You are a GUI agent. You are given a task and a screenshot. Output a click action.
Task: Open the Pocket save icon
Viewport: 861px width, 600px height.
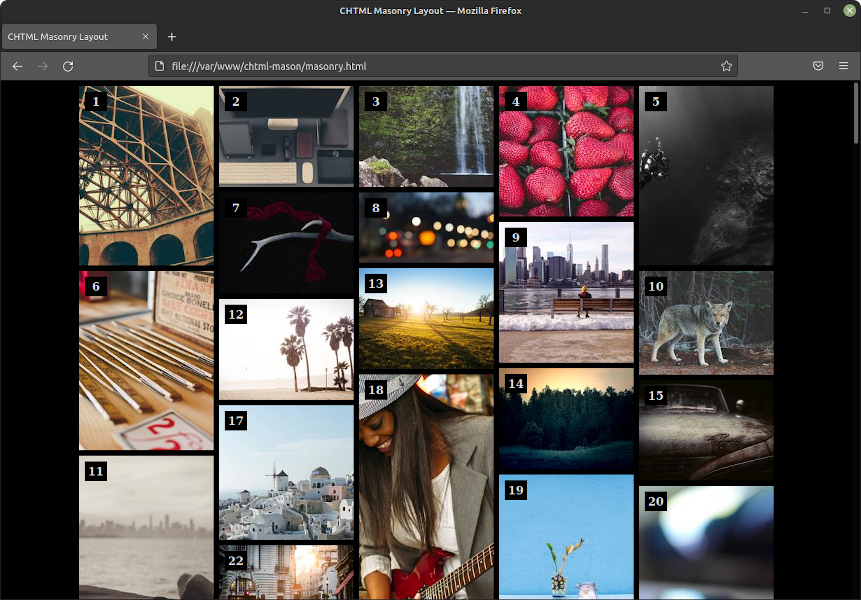click(817, 66)
